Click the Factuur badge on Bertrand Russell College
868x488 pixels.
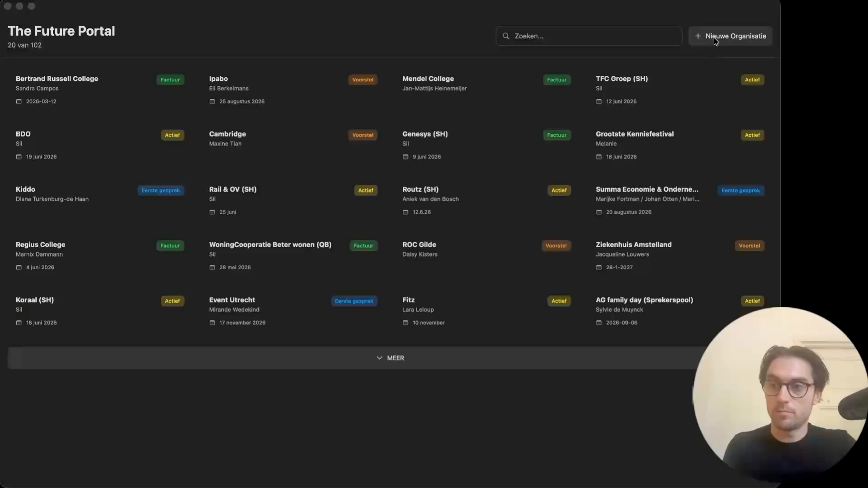coord(170,80)
